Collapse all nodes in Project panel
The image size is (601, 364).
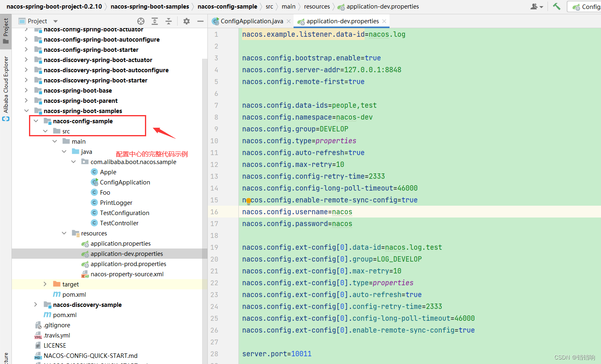pyautogui.click(x=169, y=21)
